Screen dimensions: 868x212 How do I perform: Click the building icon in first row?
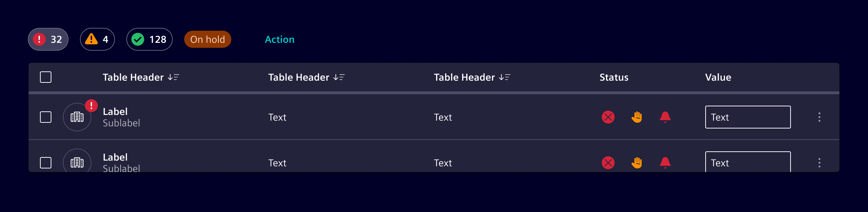pos(77,117)
